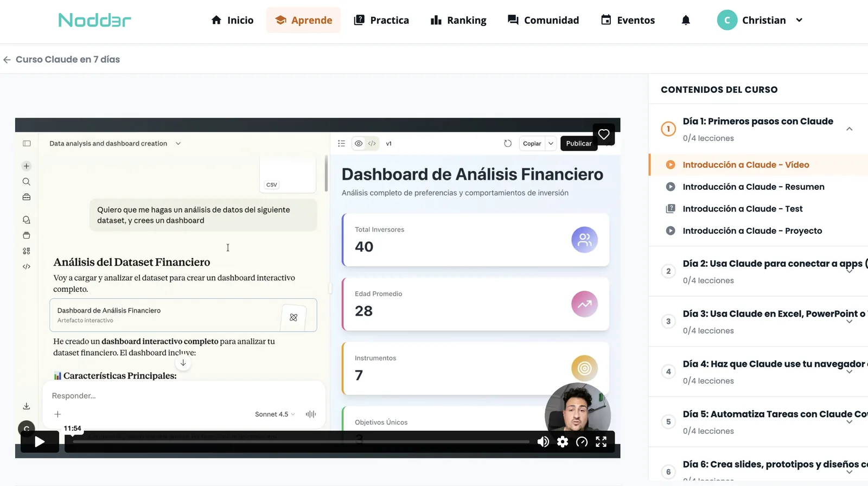The width and height of the screenshot is (868, 486).
Task: Enter fullscreen video mode
Action: click(601, 442)
